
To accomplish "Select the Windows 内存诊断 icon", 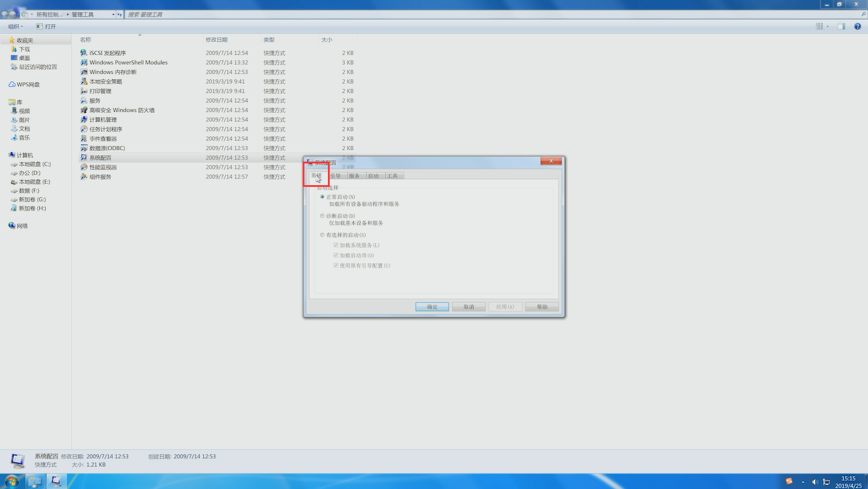I will (84, 72).
